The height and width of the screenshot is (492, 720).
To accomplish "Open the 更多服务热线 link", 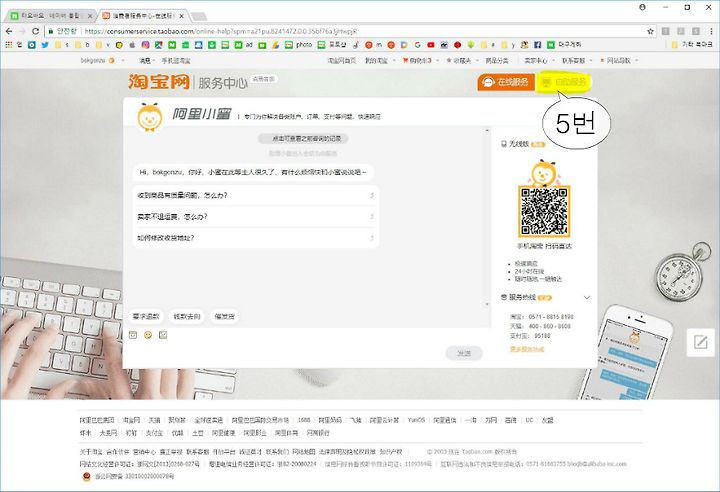I will pos(527,349).
